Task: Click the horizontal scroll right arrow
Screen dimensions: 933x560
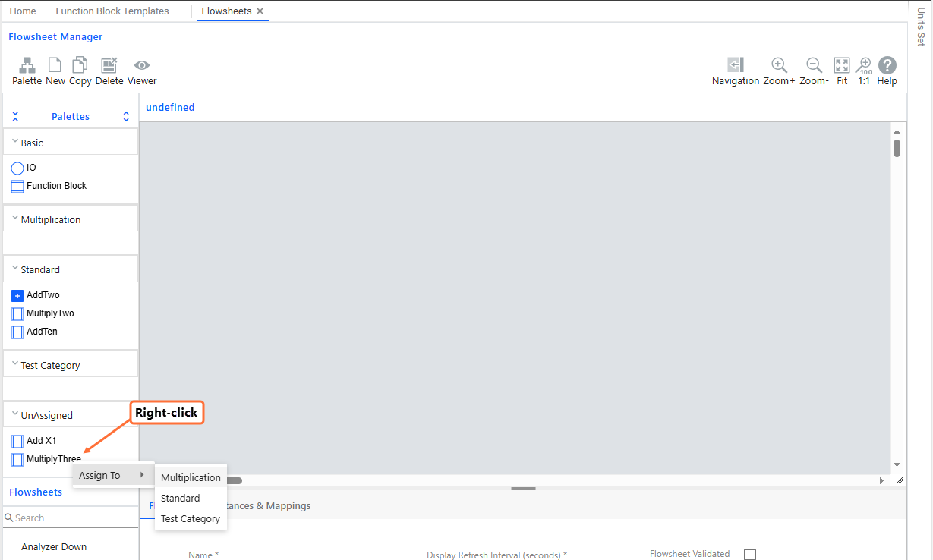Action: [881, 480]
